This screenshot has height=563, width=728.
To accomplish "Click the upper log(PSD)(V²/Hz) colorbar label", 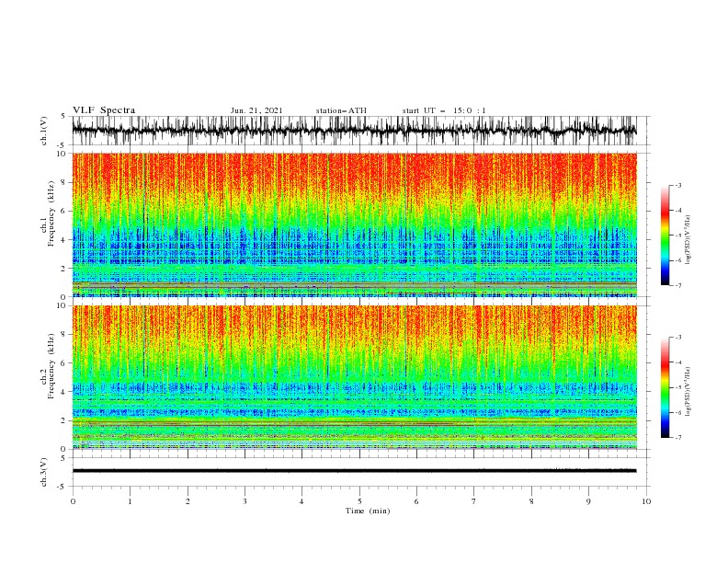I will (x=688, y=239).
